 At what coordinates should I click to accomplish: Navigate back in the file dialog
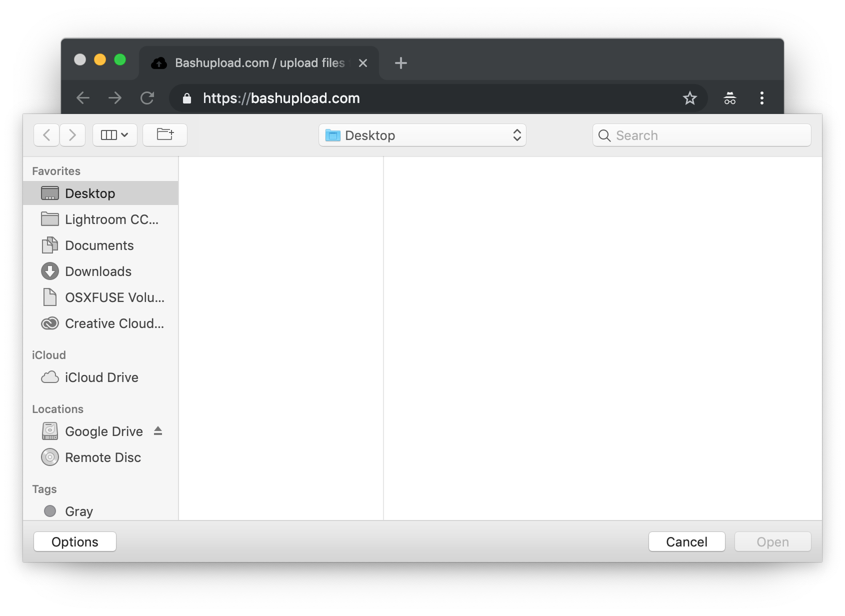point(46,135)
